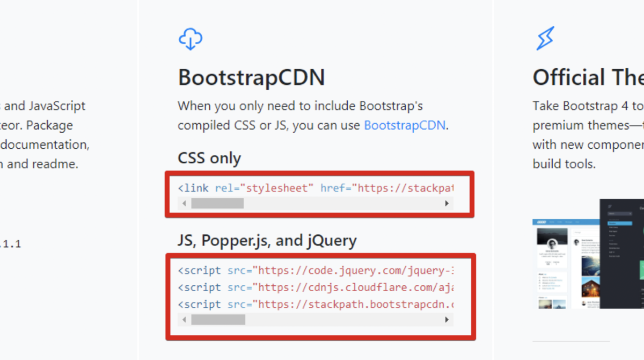Click the JS code block scrollbar right arrow
644x360 pixels.
[447, 320]
